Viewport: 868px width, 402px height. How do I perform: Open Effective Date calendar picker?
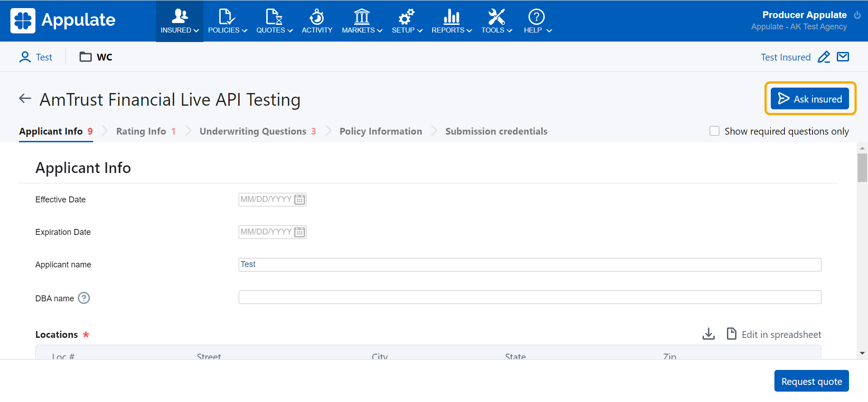[299, 200]
